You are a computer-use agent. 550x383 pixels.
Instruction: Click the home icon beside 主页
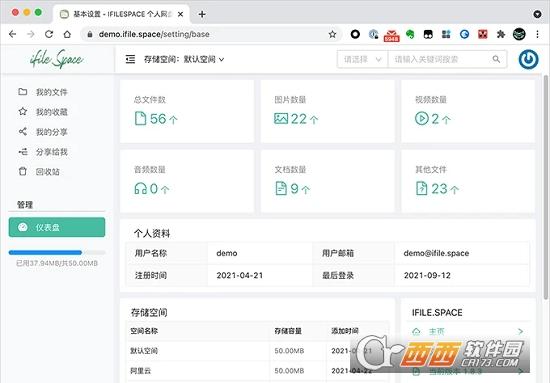tap(416, 331)
